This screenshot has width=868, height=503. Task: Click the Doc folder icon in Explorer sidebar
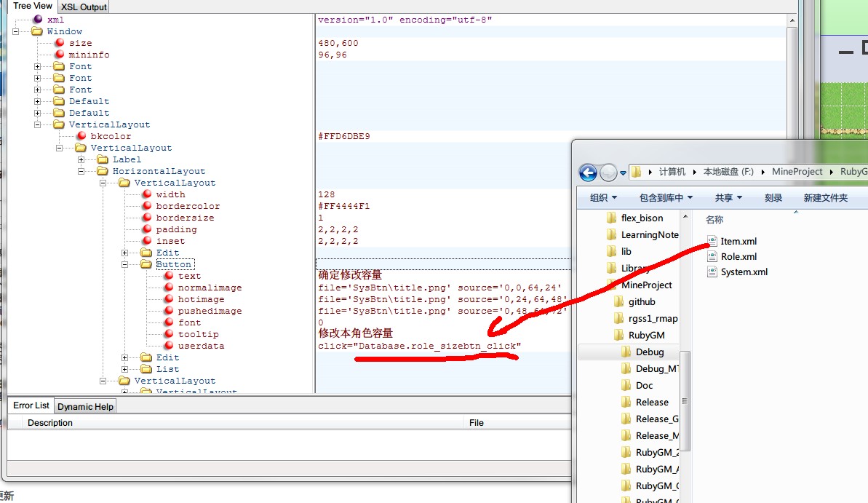coord(626,386)
